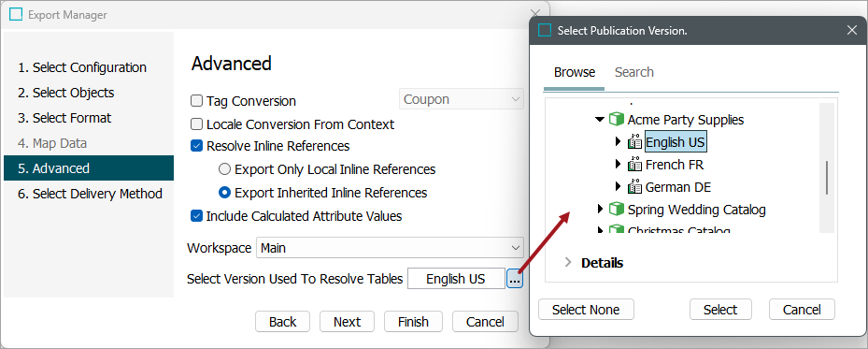Click the Spring Wedding Catalog cube icon

[616, 210]
